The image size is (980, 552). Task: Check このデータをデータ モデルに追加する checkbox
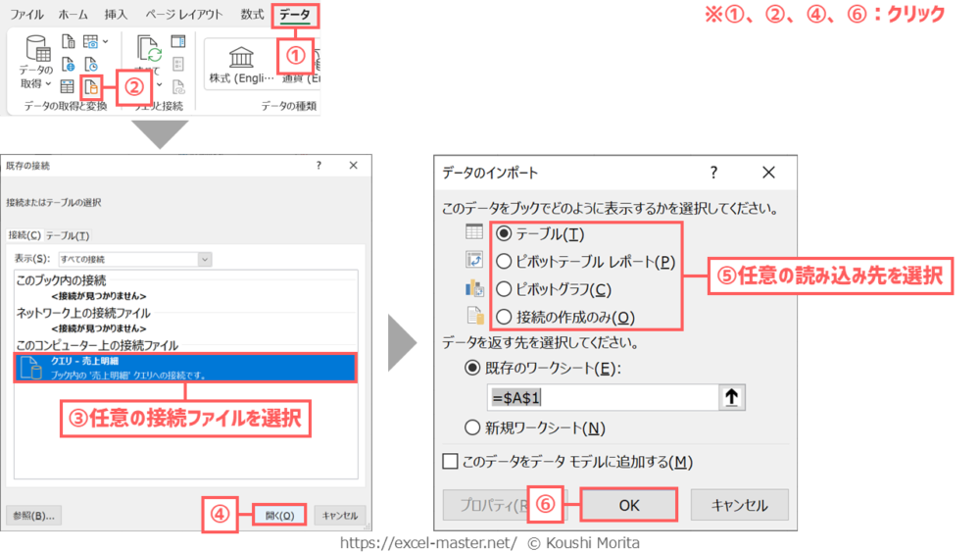click(451, 462)
